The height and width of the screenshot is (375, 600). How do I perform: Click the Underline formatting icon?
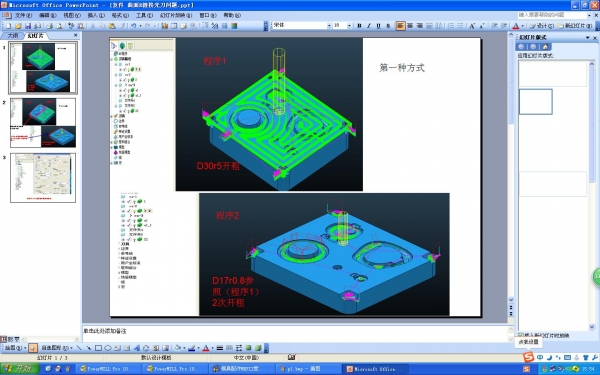click(378, 26)
